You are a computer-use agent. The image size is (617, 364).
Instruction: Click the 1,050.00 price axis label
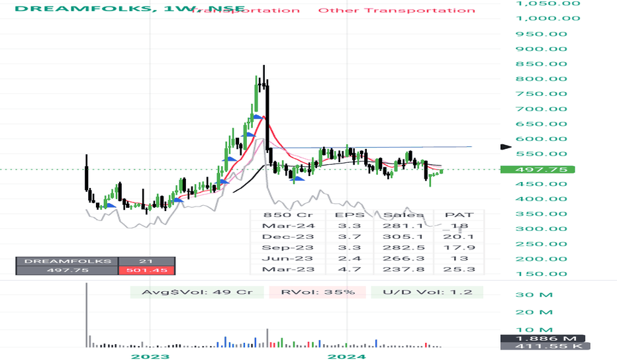click(547, 3)
